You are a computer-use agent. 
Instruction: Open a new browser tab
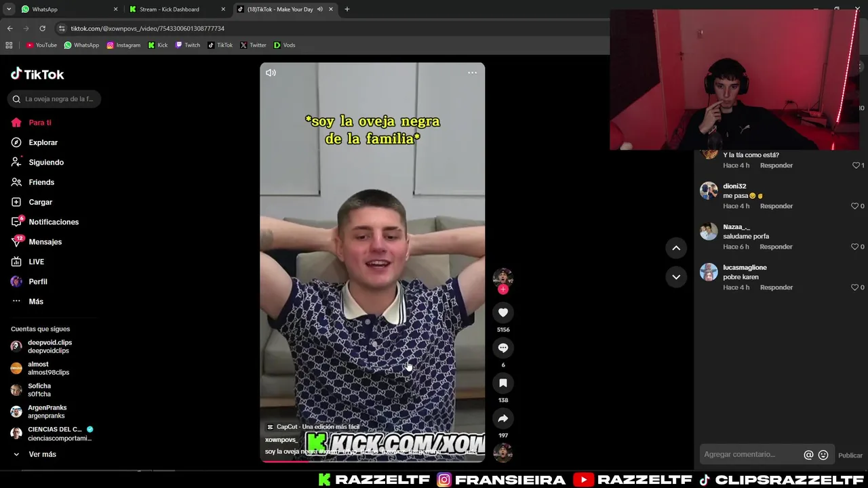(x=347, y=9)
